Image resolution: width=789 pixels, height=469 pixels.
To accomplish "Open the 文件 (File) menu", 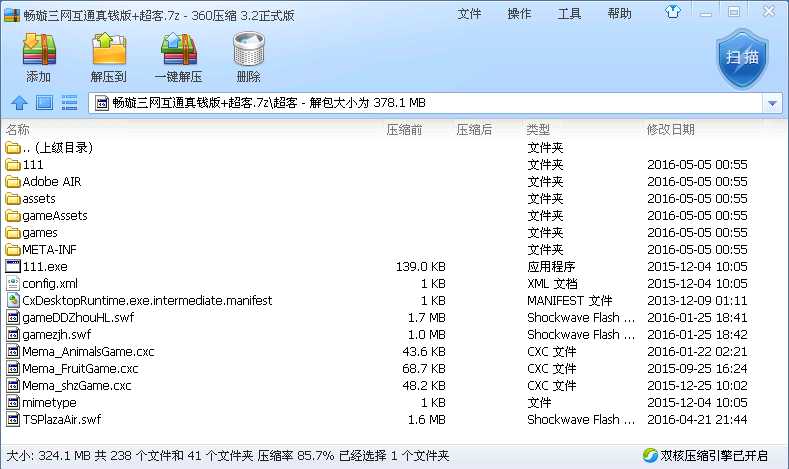I will point(469,14).
